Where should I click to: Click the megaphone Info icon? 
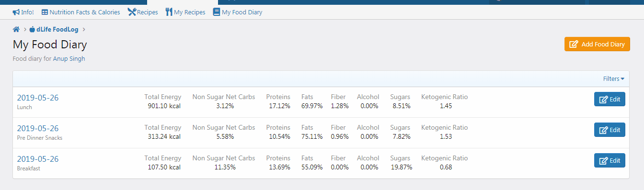click(16, 12)
